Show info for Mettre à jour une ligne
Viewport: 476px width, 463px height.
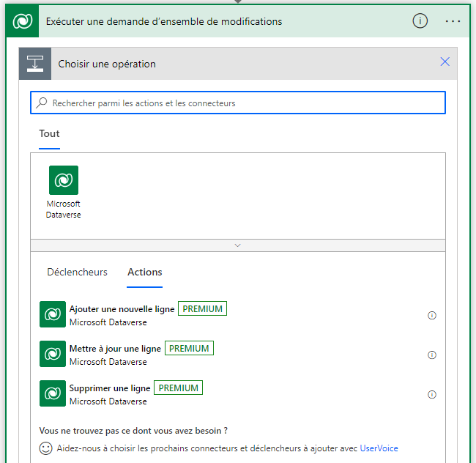coord(431,355)
